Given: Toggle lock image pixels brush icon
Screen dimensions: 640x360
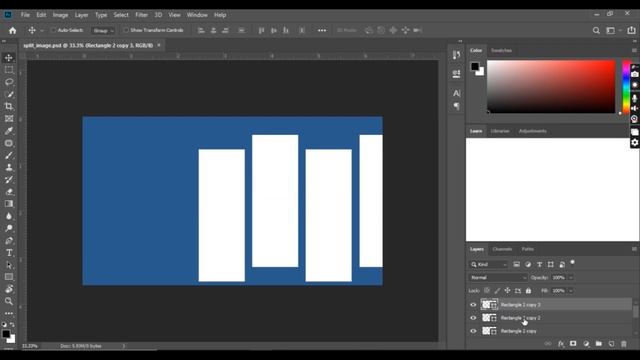Looking at the screenshot, I should (x=497, y=291).
